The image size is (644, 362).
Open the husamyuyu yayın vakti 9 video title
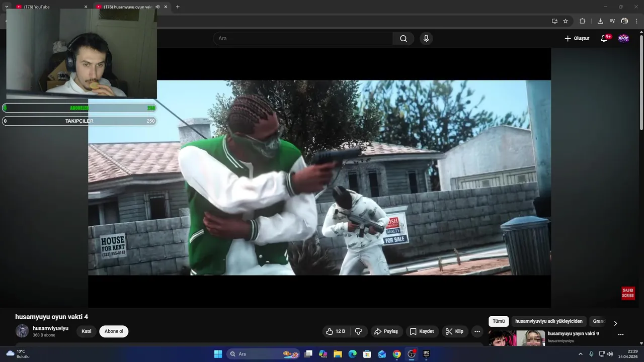point(573,334)
